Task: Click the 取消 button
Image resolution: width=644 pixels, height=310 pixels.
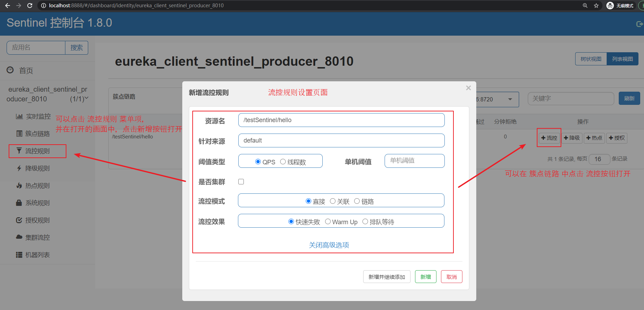Action: (452, 277)
